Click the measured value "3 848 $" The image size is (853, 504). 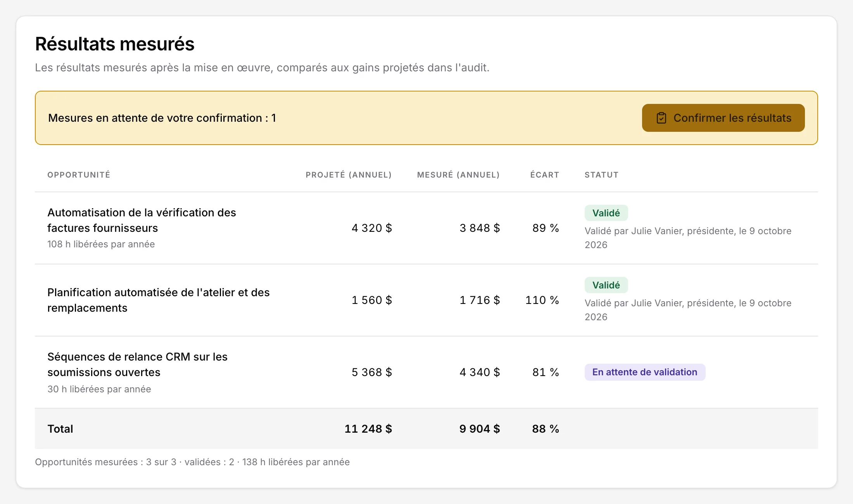point(480,228)
